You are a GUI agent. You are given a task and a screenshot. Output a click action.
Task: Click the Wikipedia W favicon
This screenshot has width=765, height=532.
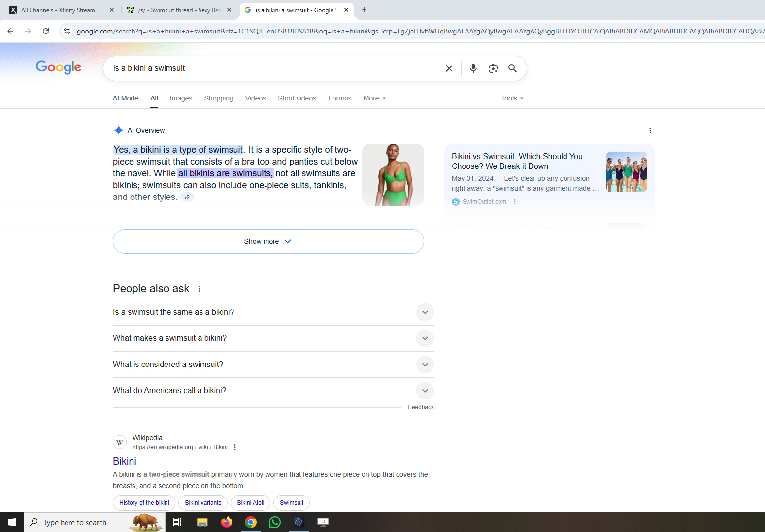click(x=120, y=442)
